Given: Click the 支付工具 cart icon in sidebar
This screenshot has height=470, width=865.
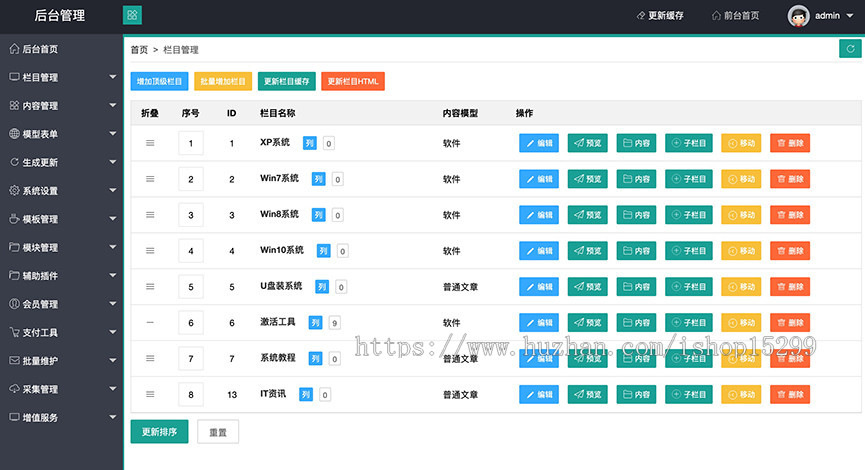Looking at the screenshot, I should point(14,332).
